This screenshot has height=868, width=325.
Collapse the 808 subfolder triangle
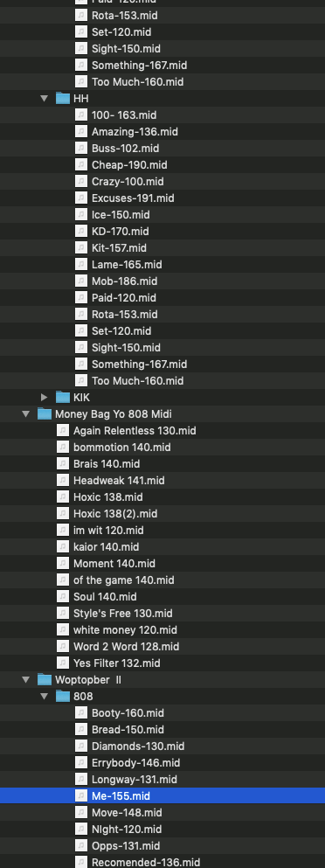tap(45, 697)
